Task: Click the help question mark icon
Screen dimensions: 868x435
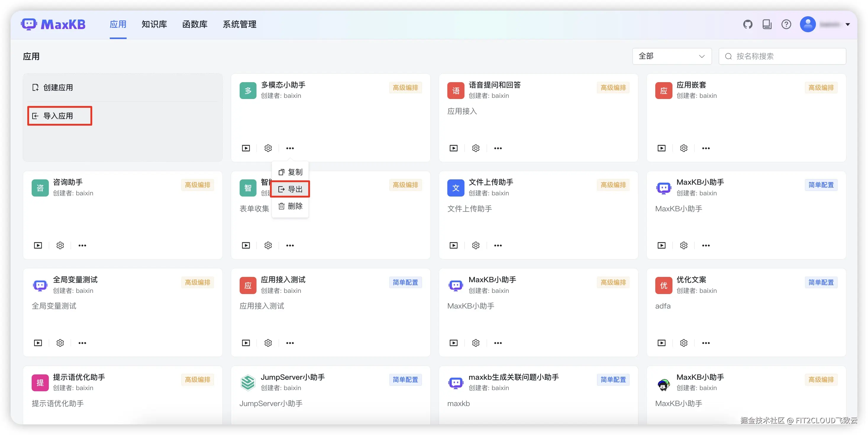Action: pyautogui.click(x=786, y=24)
